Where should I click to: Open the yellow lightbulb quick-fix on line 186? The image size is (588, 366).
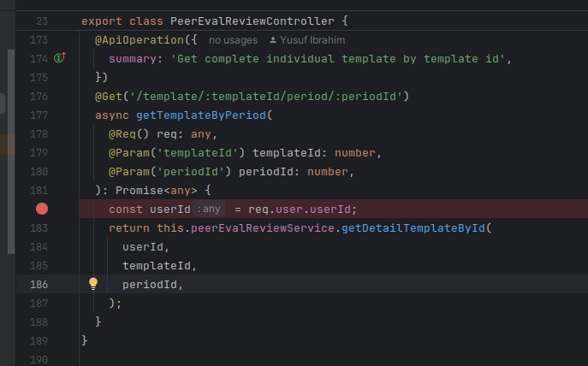93,284
